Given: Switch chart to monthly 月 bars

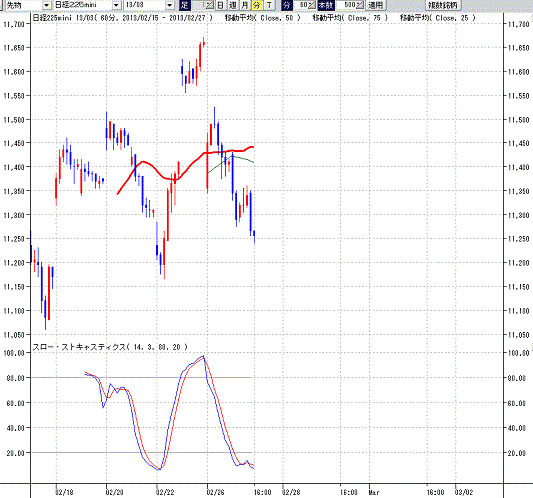Looking at the screenshot, I should click(244, 5).
